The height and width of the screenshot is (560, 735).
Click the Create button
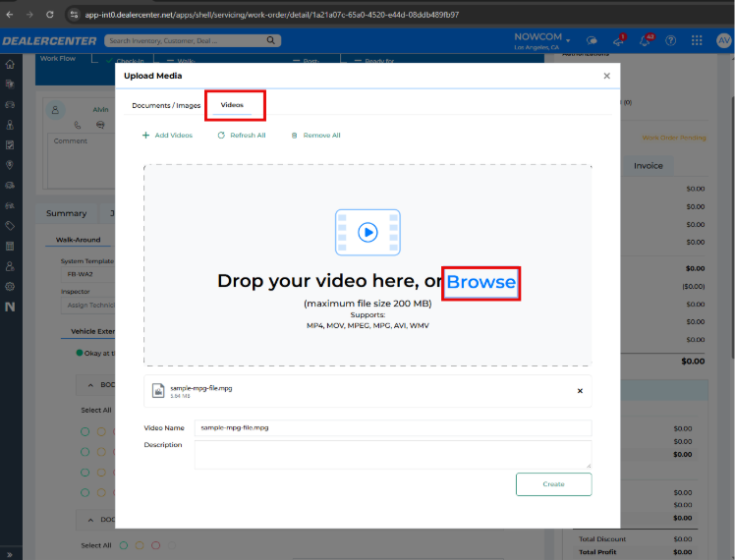553,484
